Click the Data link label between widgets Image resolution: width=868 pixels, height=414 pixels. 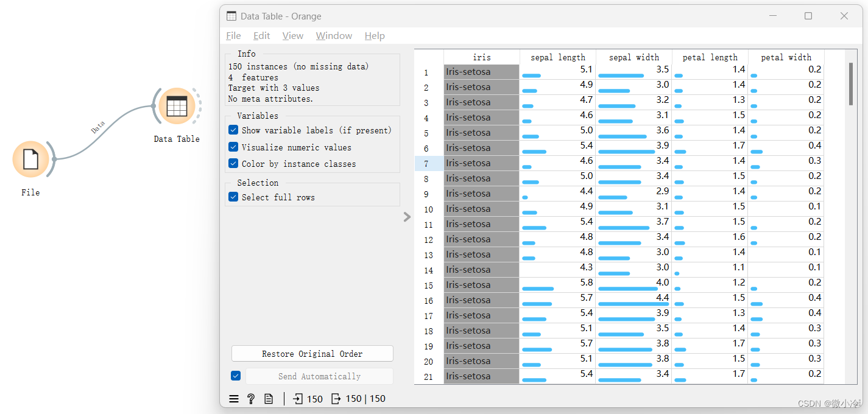pos(98,127)
